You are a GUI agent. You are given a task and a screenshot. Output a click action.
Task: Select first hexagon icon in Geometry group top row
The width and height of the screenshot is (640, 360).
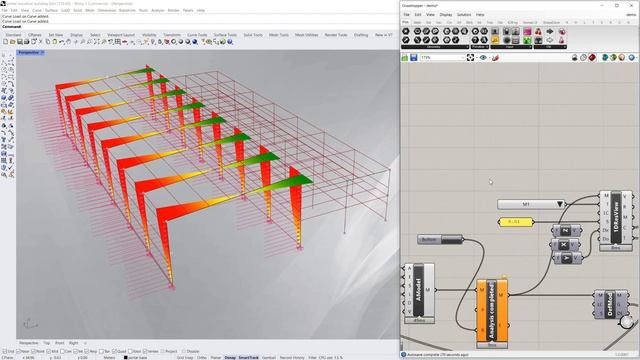[x=406, y=31]
